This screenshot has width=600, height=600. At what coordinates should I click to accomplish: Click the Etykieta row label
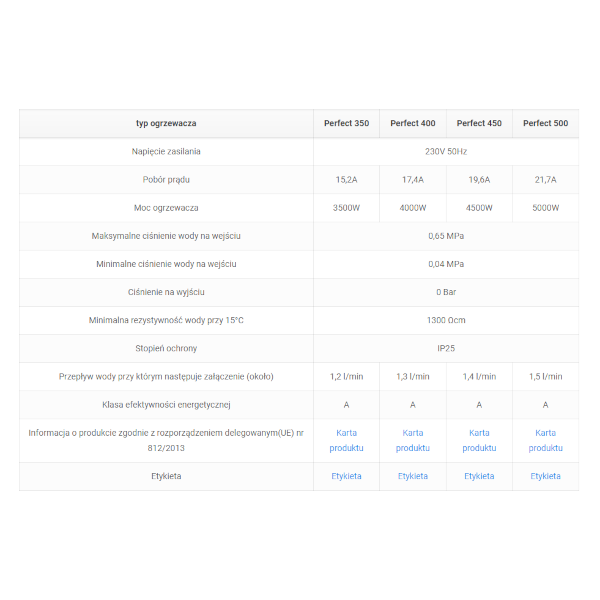(166, 476)
